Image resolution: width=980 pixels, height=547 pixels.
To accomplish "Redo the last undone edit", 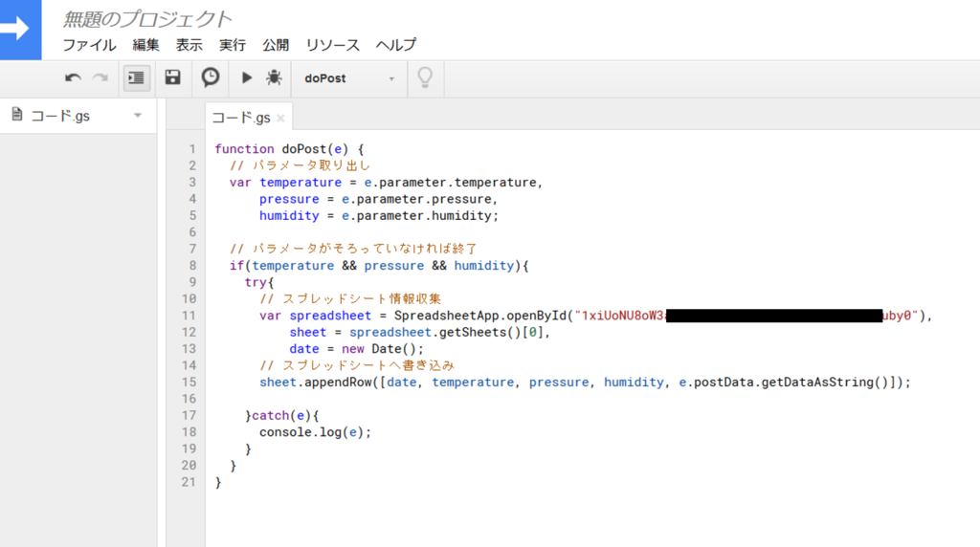I will point(100,78).
